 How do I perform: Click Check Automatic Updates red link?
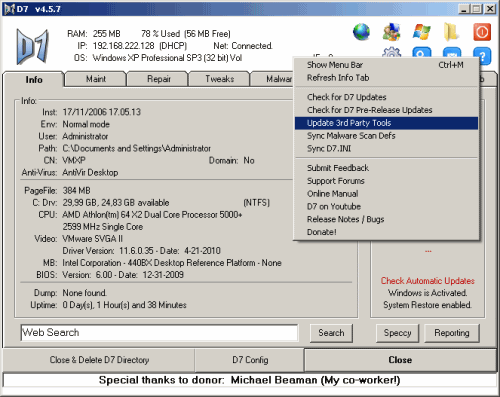point(428,281)
